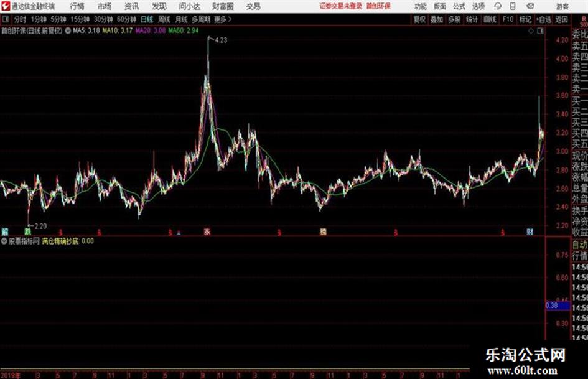Open the F10 company info button
This screenshot has width=588, height=379.
coord(508,19)
